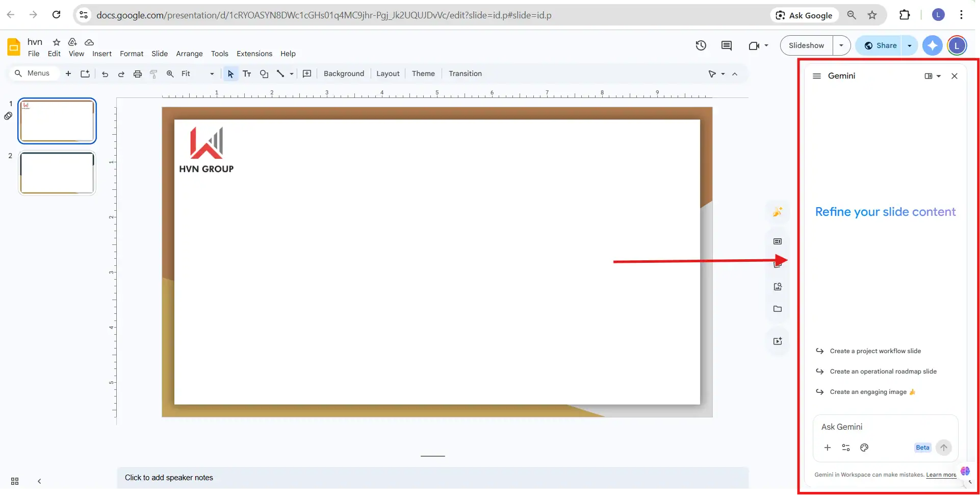Open Gemini prompt settings sliders icon

(846, 448)
